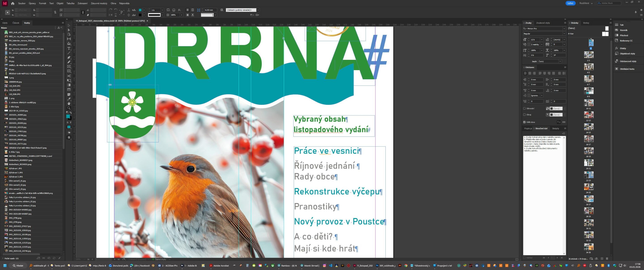Image resolution: width=644 pixels, height=270 pixels.
Task: Open the Tabulka menu
Action: (x=70, y=3)
